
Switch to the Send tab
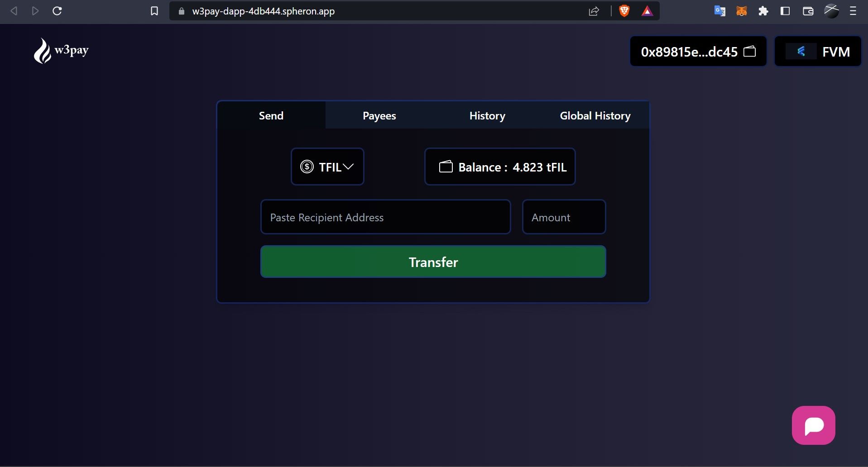click(271, 115)
